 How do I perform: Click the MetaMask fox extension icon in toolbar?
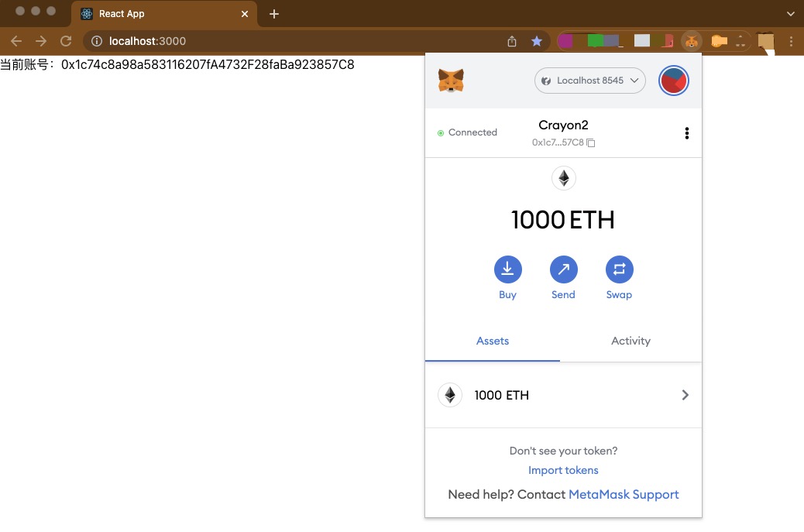point(692,40)
